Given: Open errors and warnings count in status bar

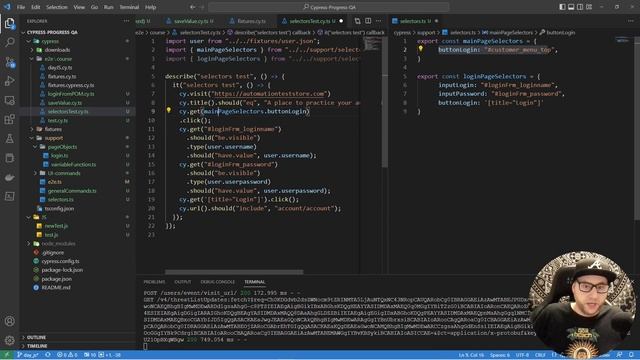Looking at the screenshot, I should [67, 355].
